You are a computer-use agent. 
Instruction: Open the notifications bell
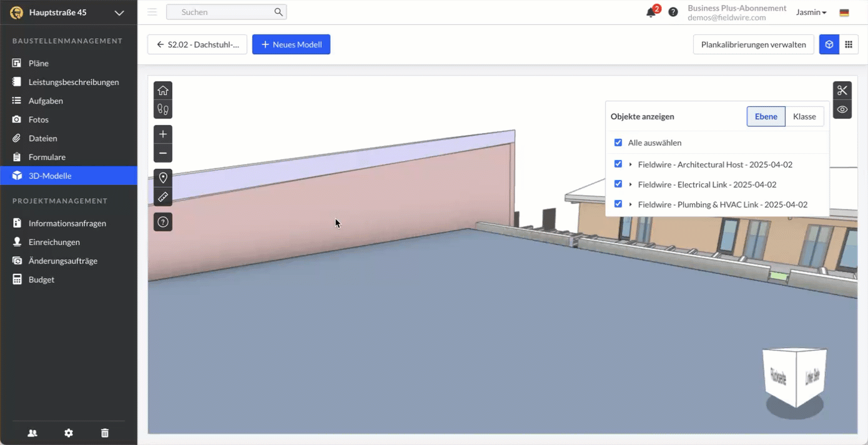651,12
